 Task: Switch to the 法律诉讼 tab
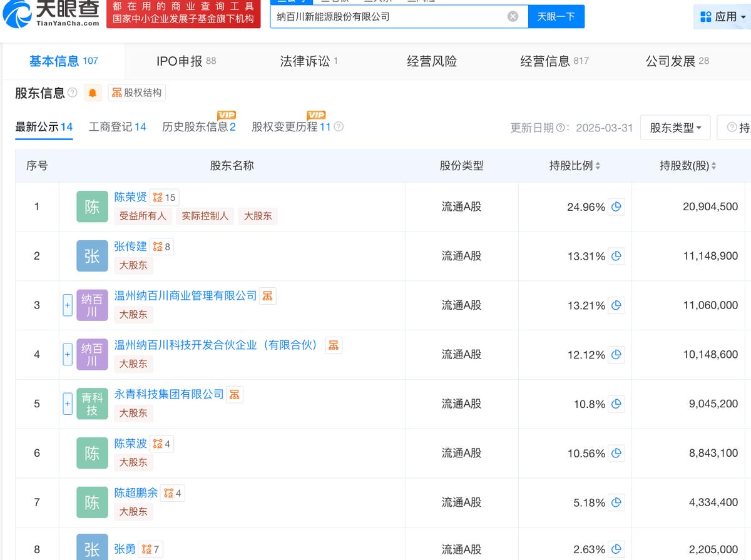click(305, 61)
